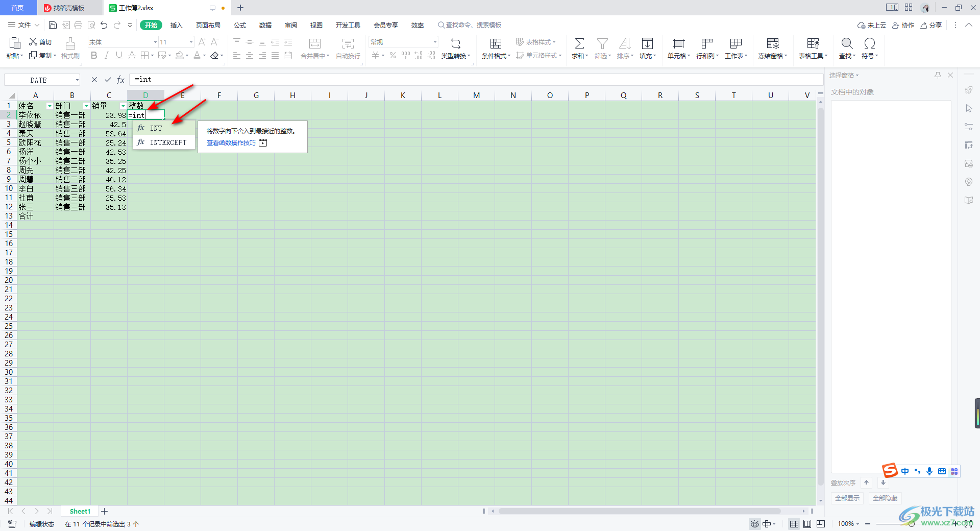Open the 文件 menu
This screenshot has height=531, width=980.
point(23,25)
